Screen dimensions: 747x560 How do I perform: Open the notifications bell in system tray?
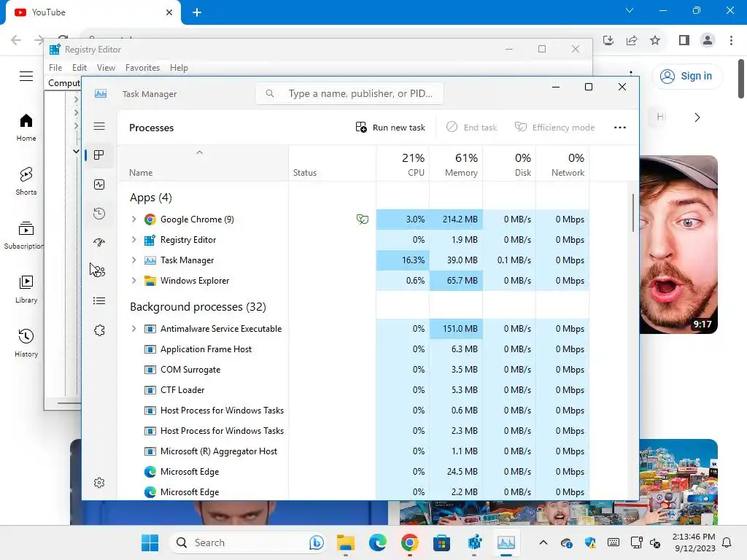click(x=727, y=542)
